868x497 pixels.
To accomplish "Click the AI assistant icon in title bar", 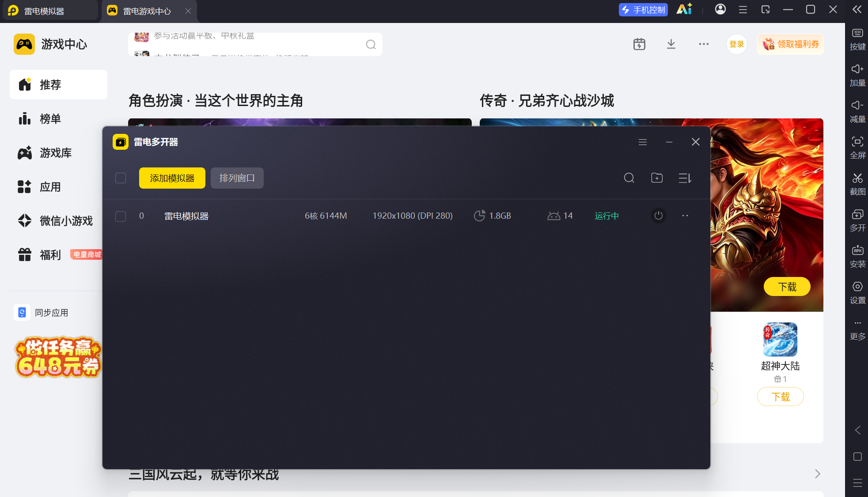I will pos(684,9).
